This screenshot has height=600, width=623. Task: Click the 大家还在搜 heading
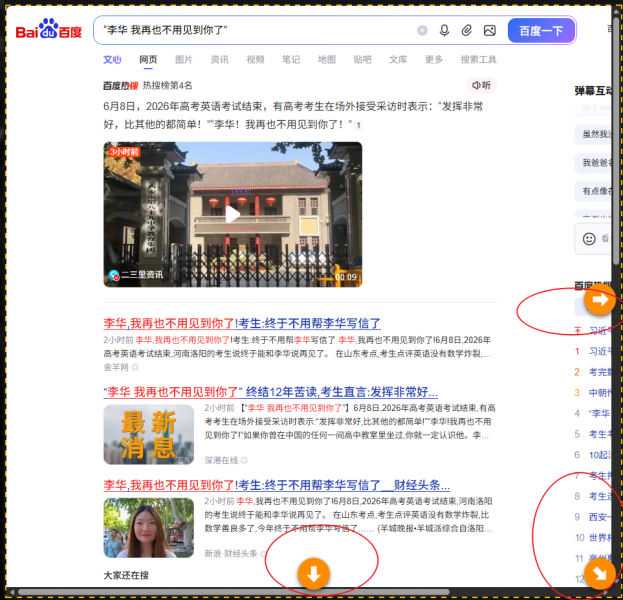tap(126, 575)
